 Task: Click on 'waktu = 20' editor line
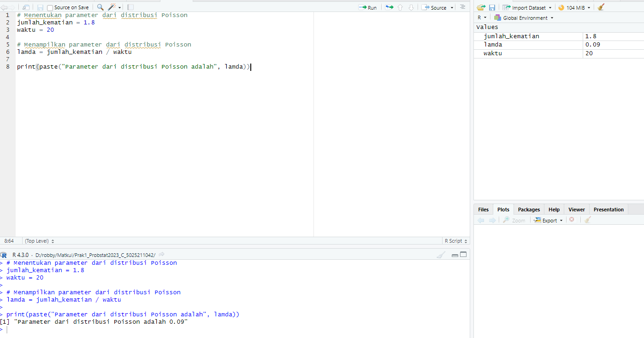(35, 29)
